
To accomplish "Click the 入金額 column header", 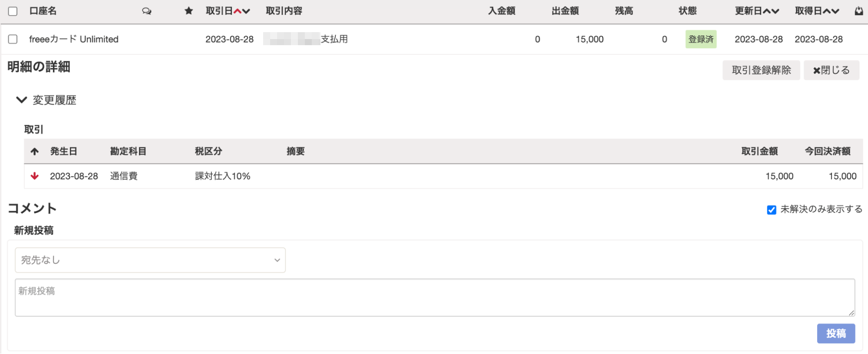I will [502, 11].
